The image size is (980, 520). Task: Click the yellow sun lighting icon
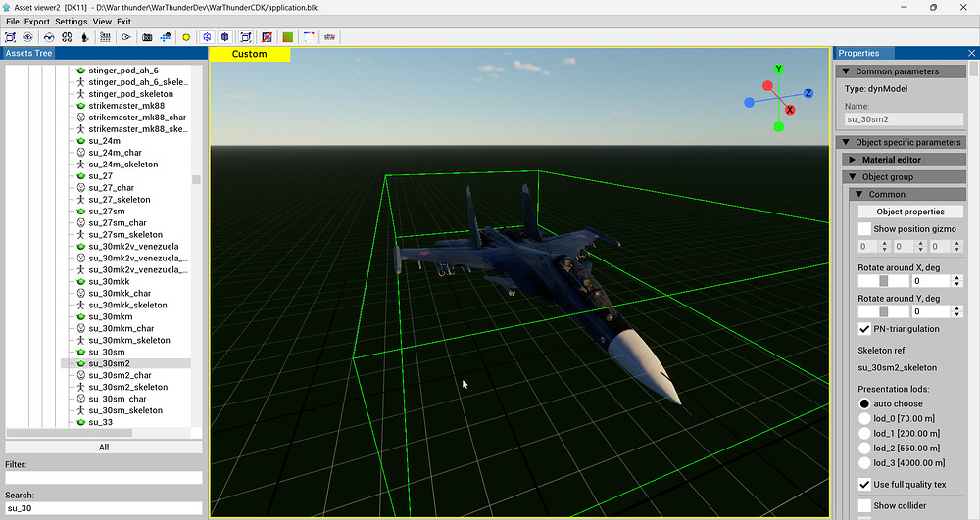tap(185, 36)
